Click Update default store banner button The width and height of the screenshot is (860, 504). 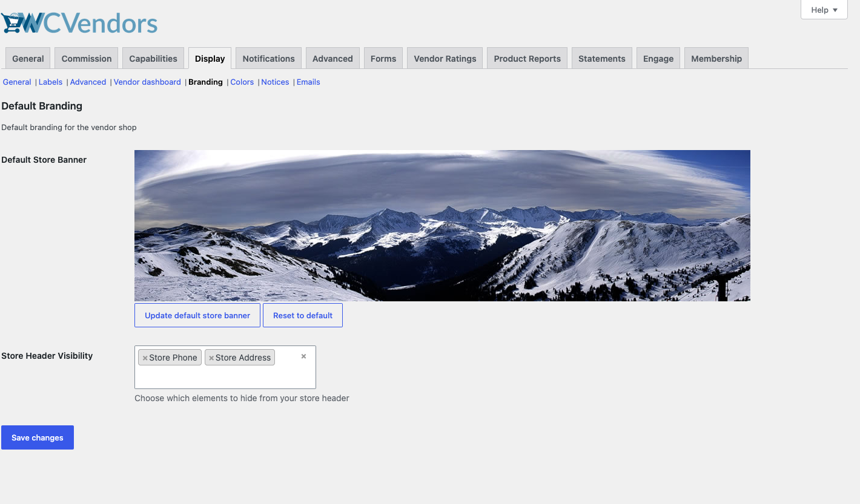(197, 315)
